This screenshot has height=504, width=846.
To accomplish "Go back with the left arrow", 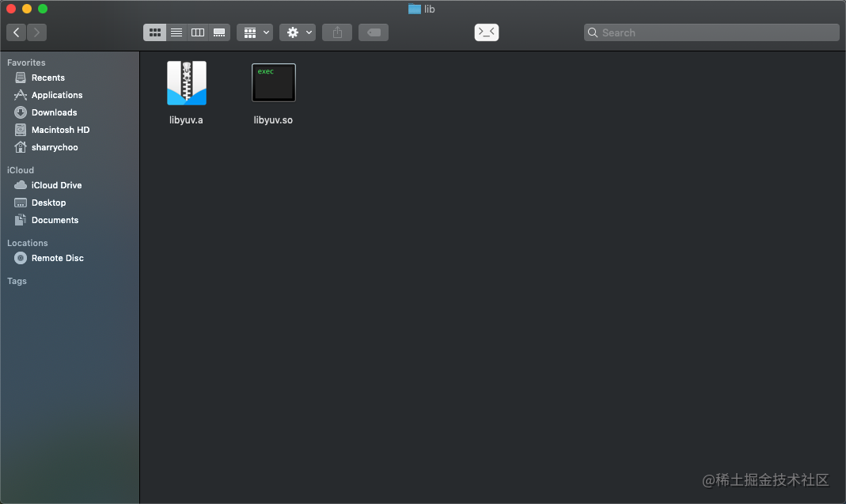I will click(x=17, y=32).
